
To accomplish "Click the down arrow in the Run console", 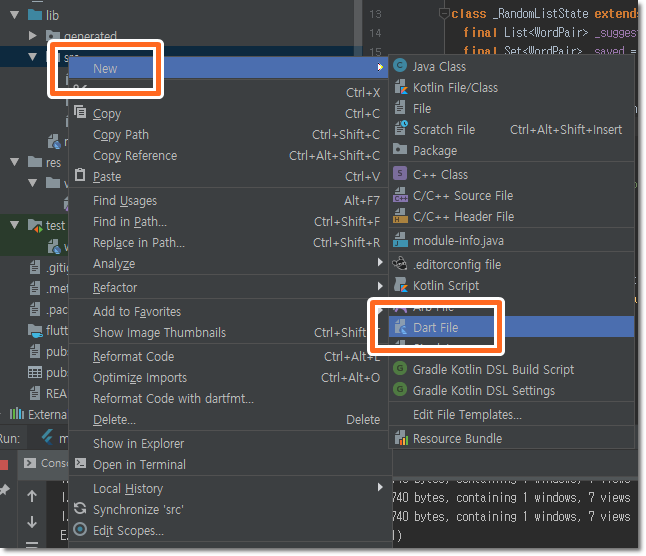I will click(32, 522).
